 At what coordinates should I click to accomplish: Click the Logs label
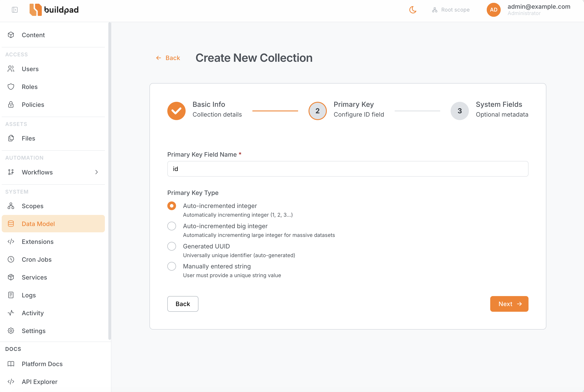click(x=29, y=295)
